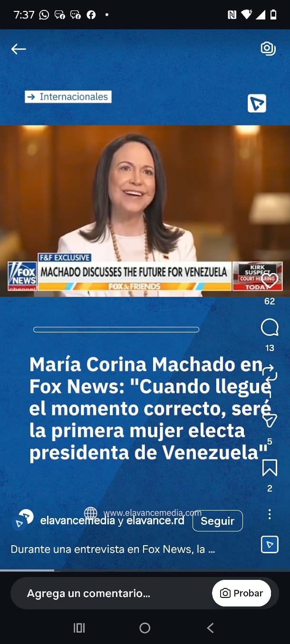Image resolution: width=290 pixels, height=644 pixels.
Task: Tap the Internacionales category label
Action: (68, 97)
